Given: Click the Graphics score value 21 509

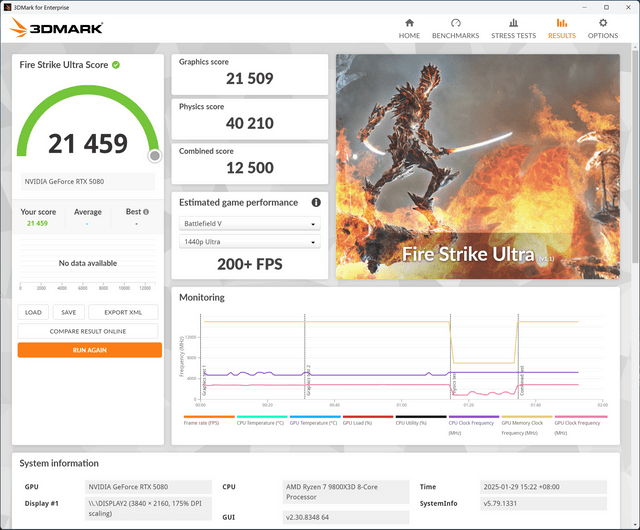Looking at the screenshot, I should (250, 78).
